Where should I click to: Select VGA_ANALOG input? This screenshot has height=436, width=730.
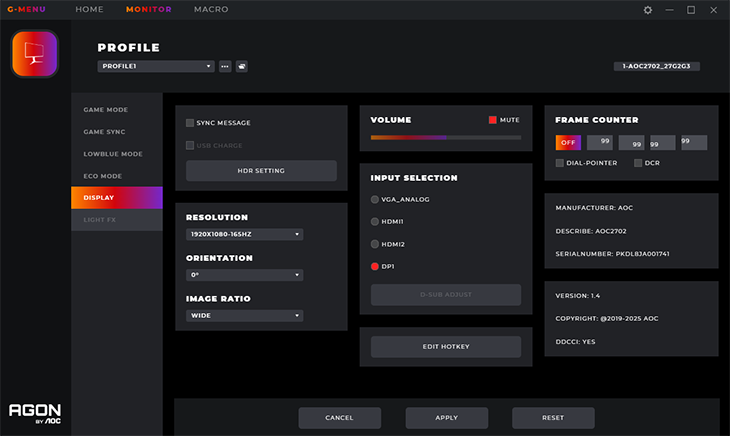pyautogui.click(x=375, y=199)
